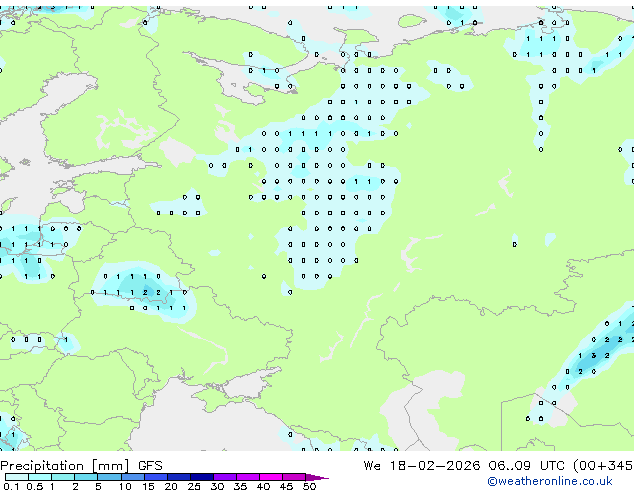Click the legend label '50'
This screenshot has height=490, width=634.
[x=309, y=486]
